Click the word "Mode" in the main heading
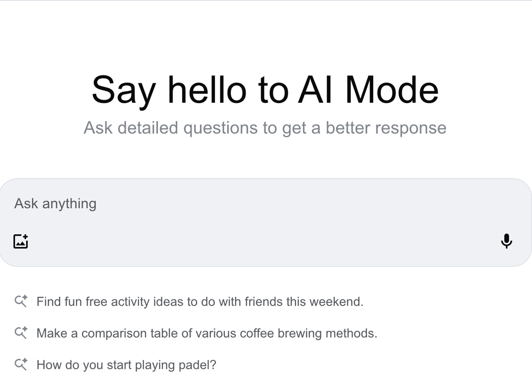532x392 pixels. [391, 89]
